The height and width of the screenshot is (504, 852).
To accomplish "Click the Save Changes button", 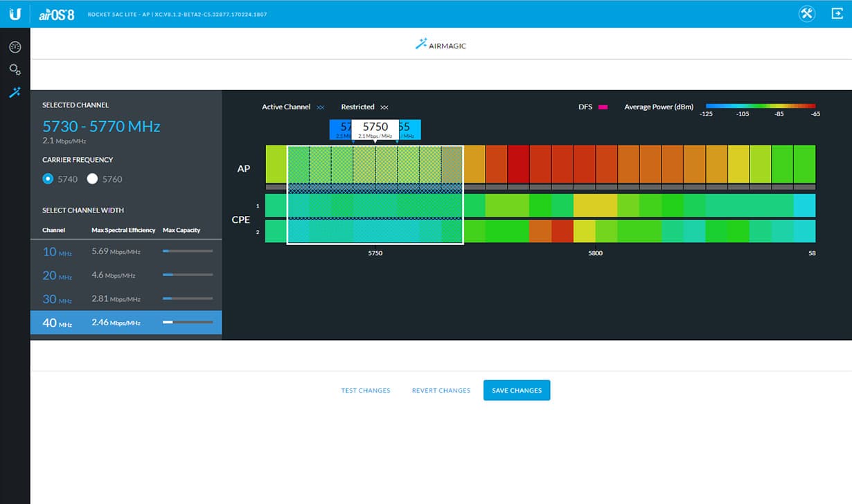I will 517,390.
